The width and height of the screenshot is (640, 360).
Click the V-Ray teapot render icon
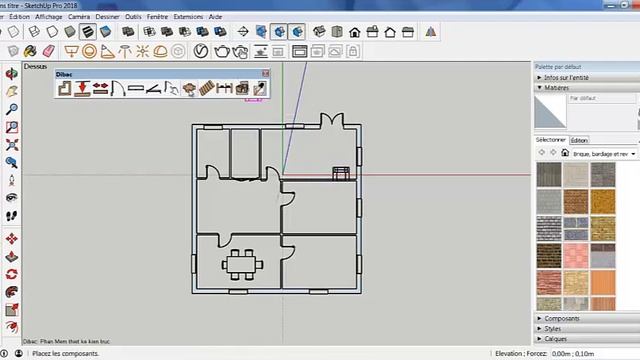pos(222,52)
